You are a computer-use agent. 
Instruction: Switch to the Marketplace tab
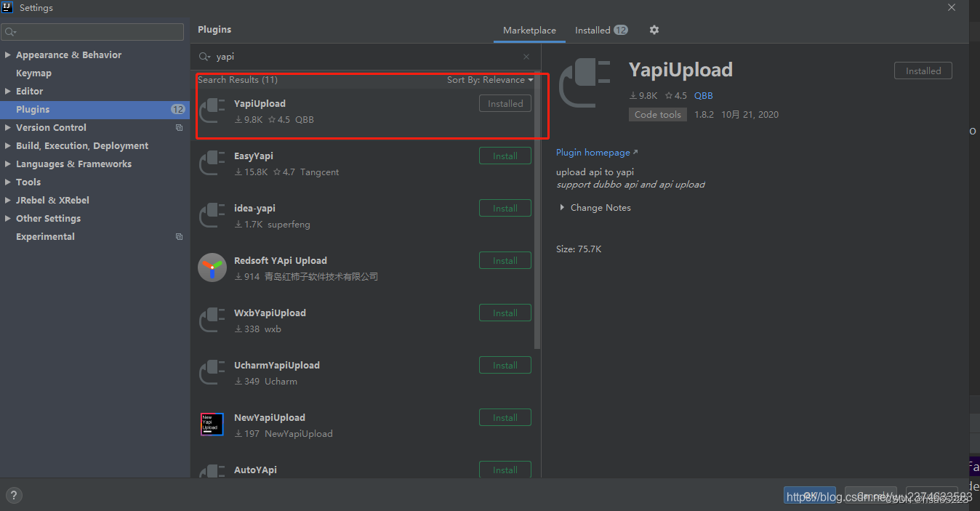529,31
